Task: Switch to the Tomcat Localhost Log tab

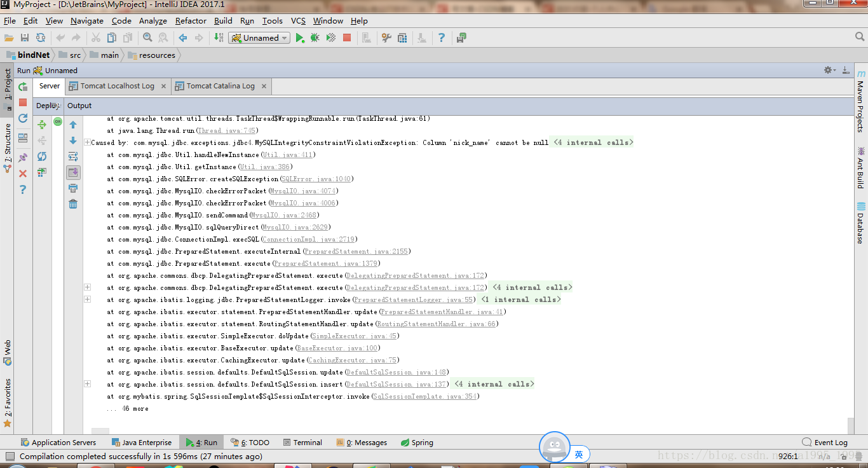Action: 117,86
